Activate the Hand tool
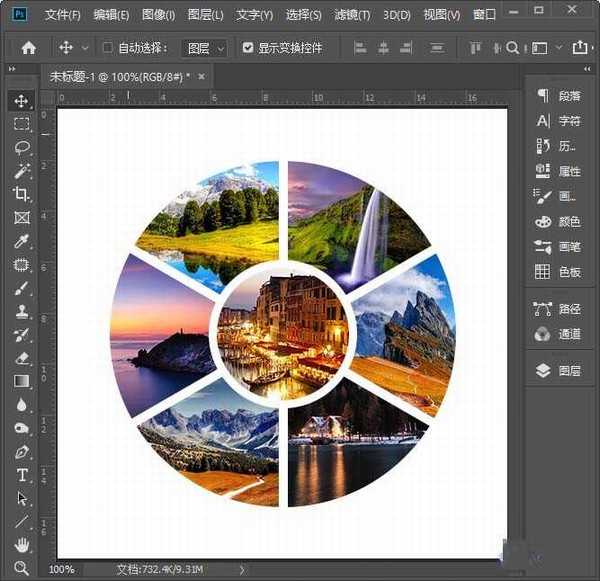 21,545
